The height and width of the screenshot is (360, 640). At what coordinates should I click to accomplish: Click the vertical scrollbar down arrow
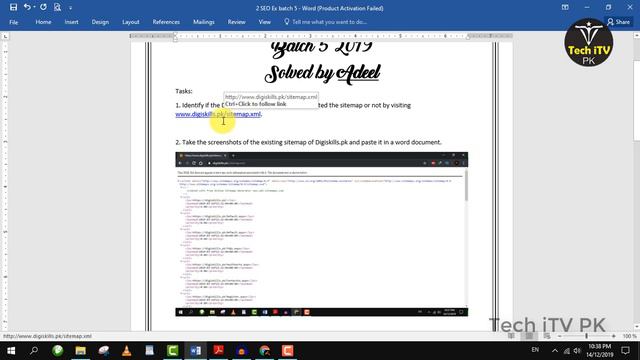(x=636, y=327)
